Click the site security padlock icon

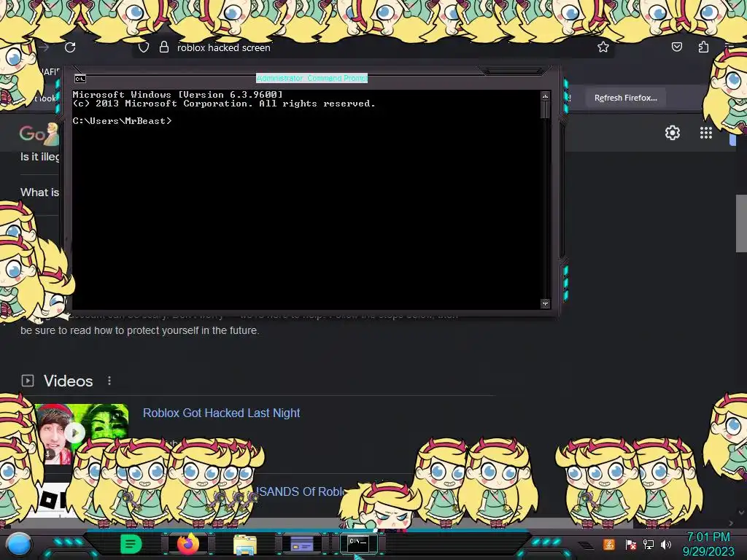[164, 47]
